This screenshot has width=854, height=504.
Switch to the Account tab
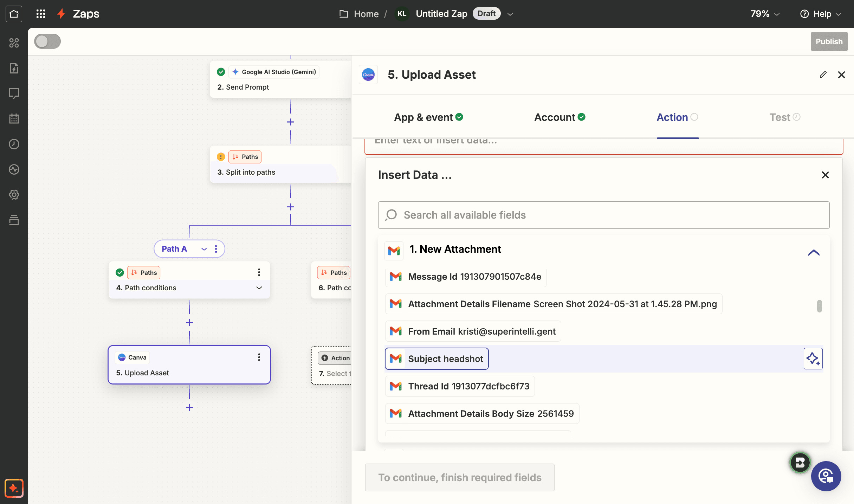click(560, 117)
